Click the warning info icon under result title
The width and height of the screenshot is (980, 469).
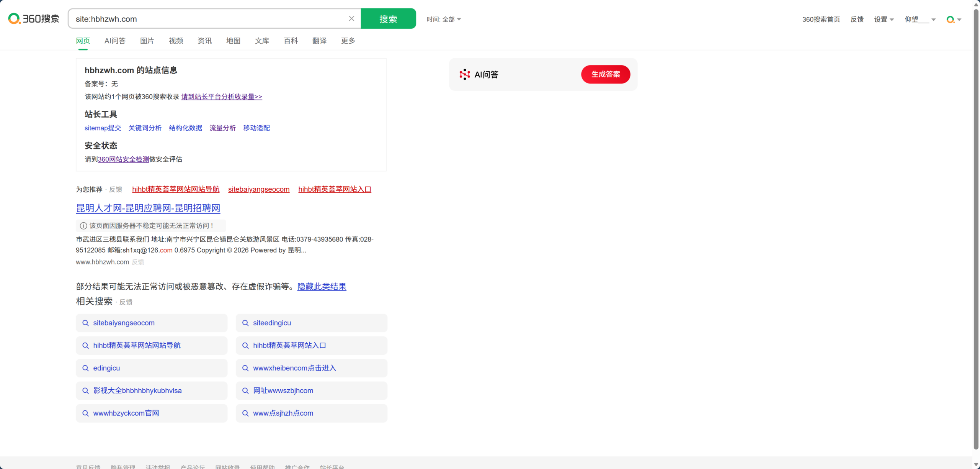83,226
